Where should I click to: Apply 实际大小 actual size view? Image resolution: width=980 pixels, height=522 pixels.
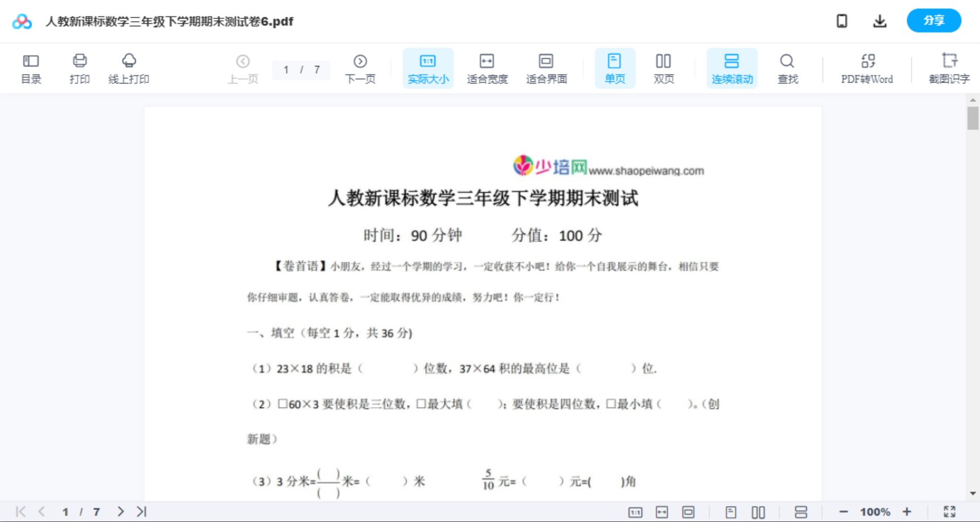428,67
